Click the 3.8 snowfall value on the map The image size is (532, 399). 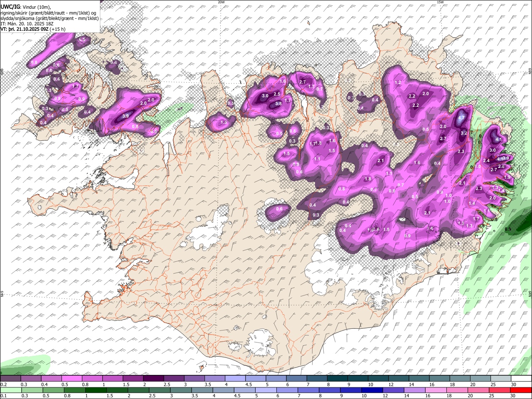pos(278,103)
